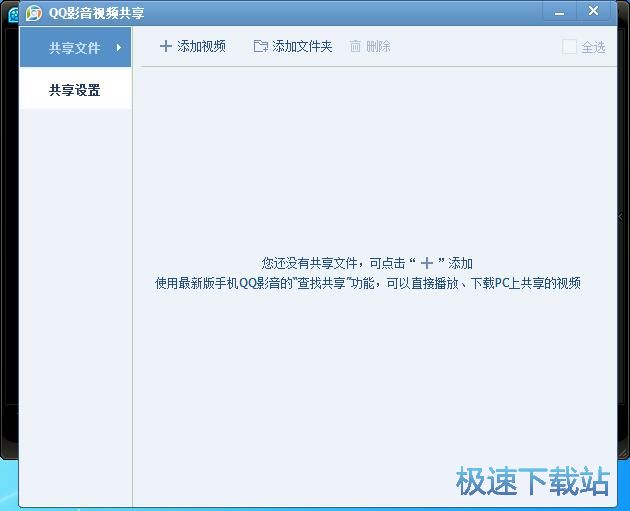Click the plus icon beside 添加视频
630x511 pixels.
pyautogui.click(x=166, y=47)
